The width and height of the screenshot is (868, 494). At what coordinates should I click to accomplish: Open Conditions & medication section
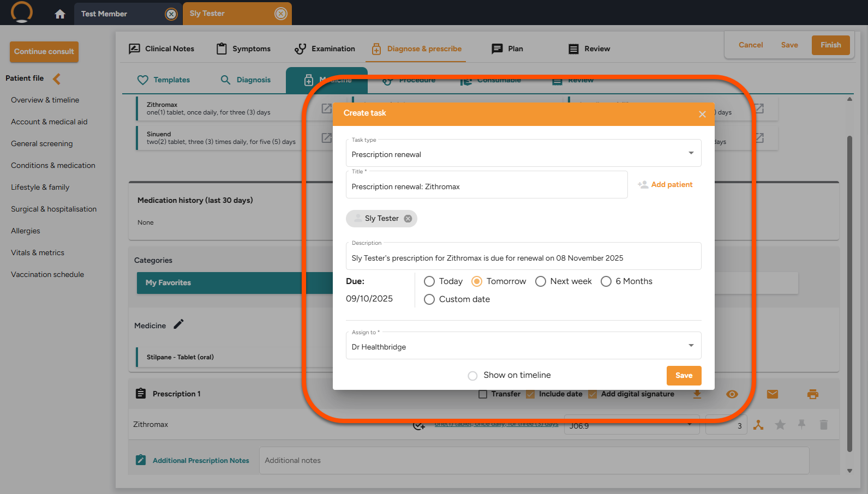(53, 165)
